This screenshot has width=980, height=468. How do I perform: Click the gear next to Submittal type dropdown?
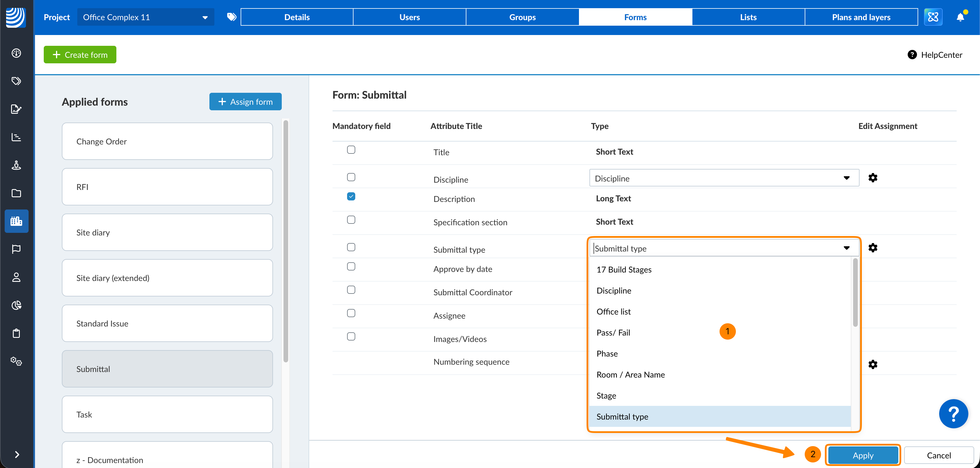pyautogui.click(x=873, y=248)
